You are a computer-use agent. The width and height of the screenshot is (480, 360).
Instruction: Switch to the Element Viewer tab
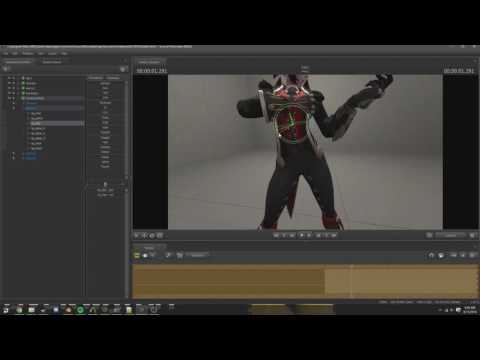pos(52,62)
